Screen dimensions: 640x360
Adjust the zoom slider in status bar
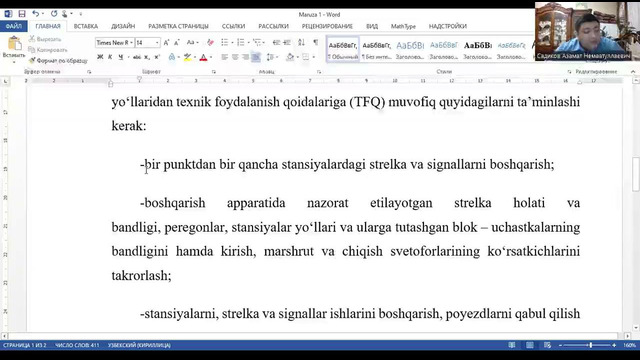click(590, 345)
